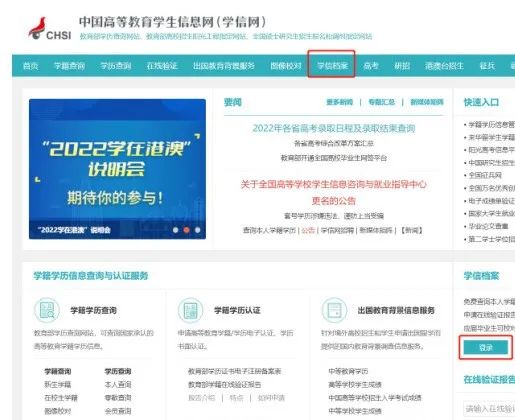Open 学历查询 navigation item

(x=116, y=66)
